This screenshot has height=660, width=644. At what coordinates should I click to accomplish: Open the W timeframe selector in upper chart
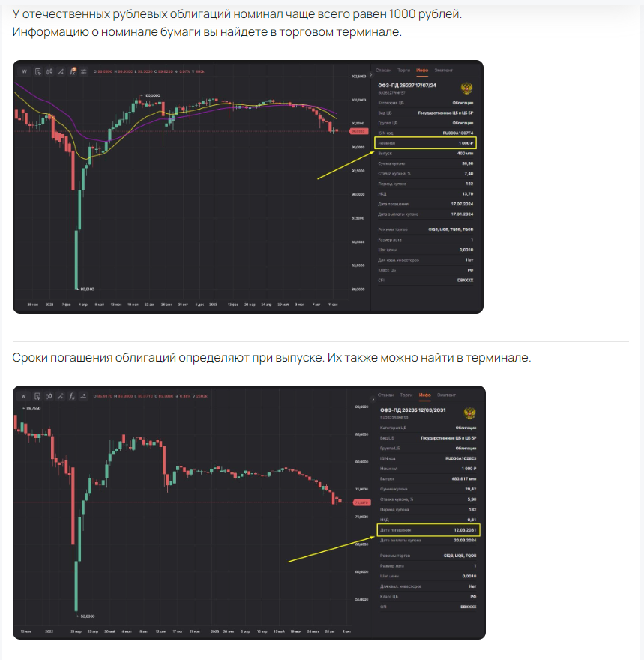pos(25,71)
